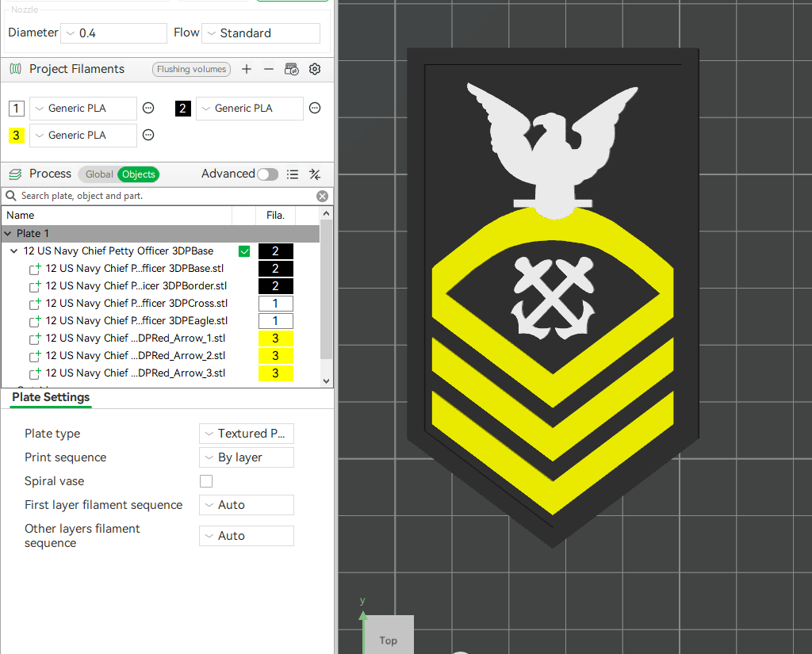Select the Objects process tab

click(x=138, y=174)
